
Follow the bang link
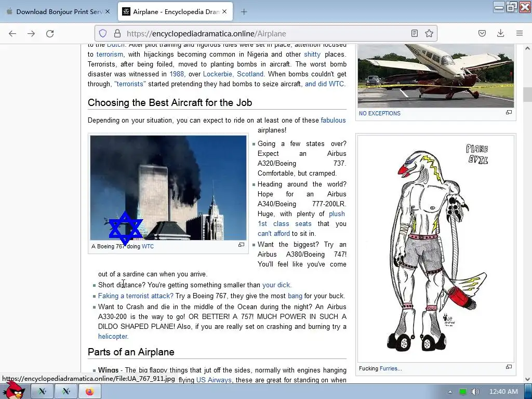(295, 296)
